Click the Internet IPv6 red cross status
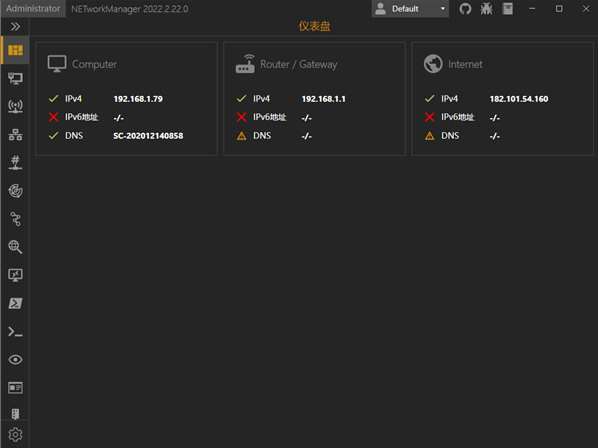598x448 pixels. click(429, 117)
